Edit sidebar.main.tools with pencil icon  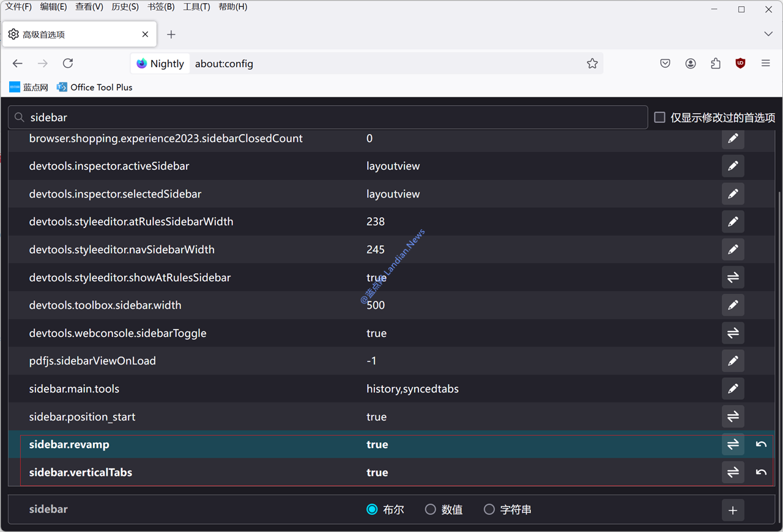[733, 389]
